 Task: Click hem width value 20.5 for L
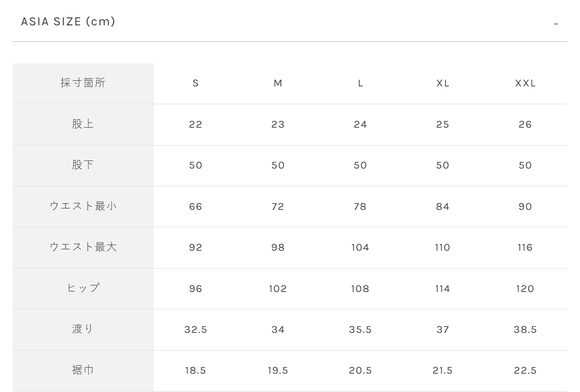click(360, 370)
